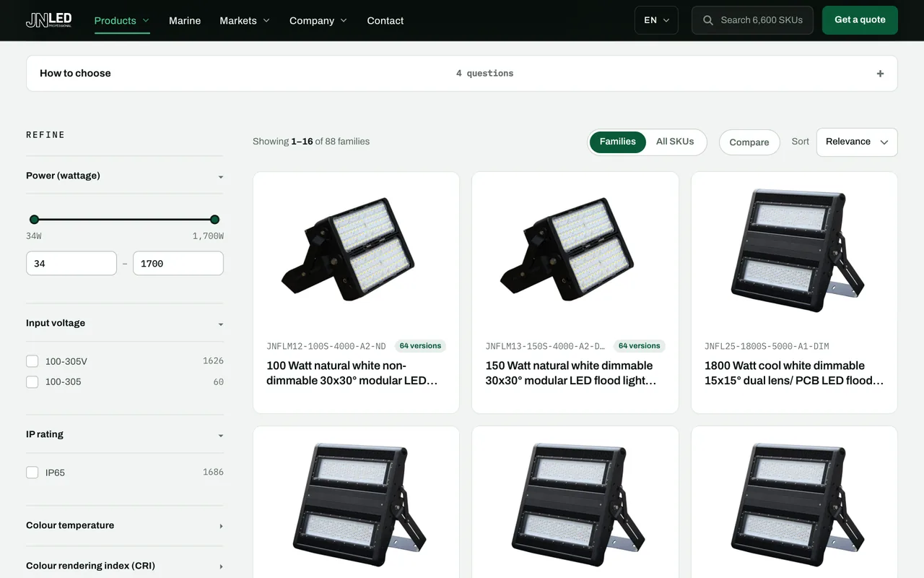
Task: Collapse IP rating filter arrow
Action: [x=221, y=436]
